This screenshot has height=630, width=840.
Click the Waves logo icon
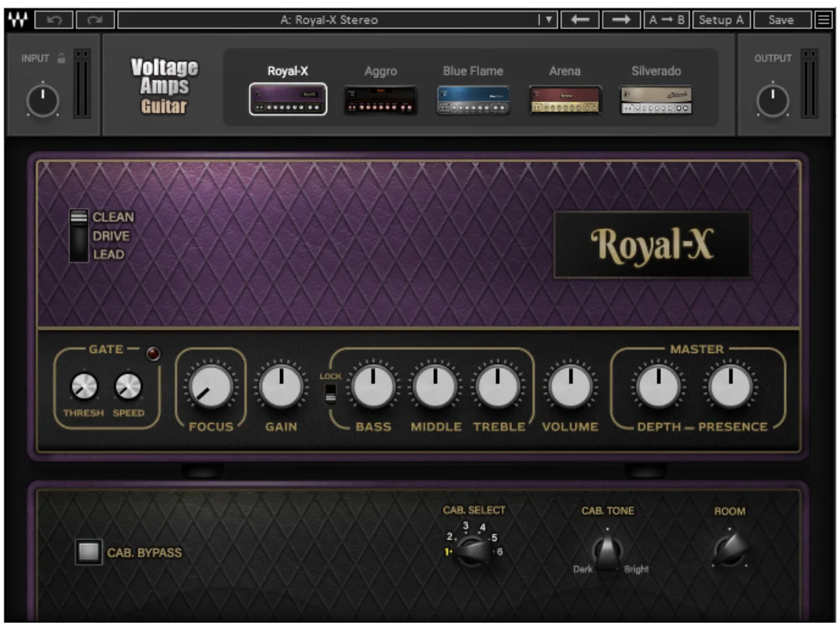click(x=16, y=20)
